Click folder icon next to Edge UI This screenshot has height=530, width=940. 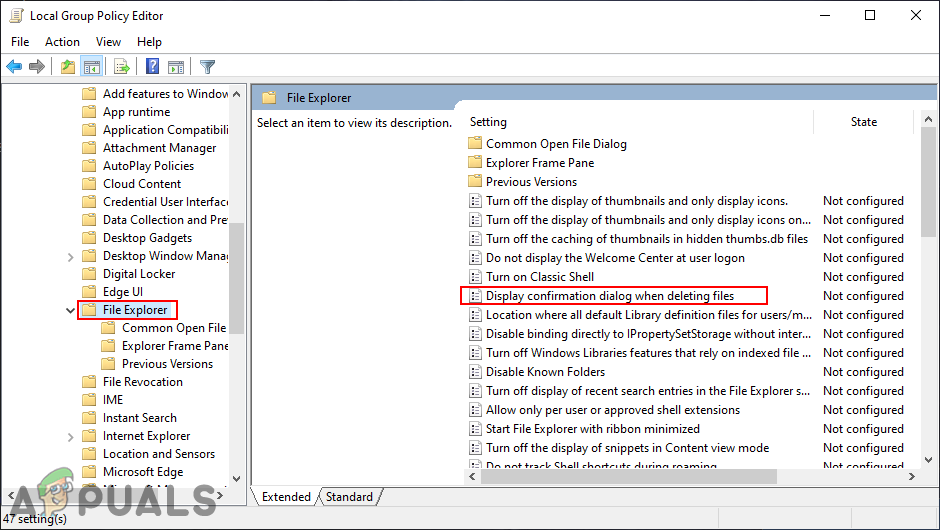tap(89, 292)
